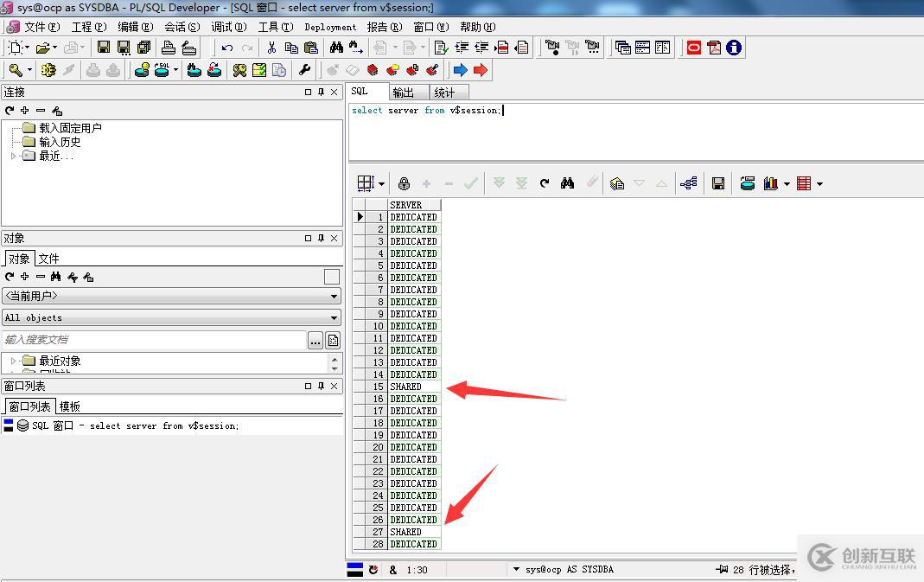Expand the 最近... tree node in connections

[13, 156]
